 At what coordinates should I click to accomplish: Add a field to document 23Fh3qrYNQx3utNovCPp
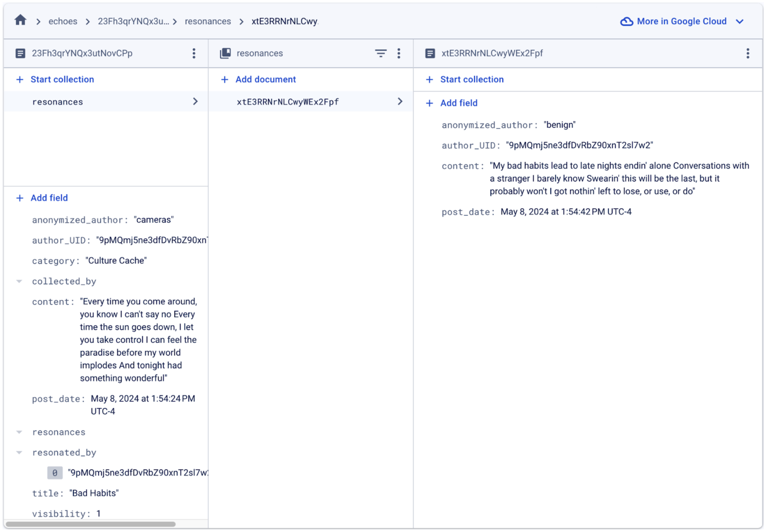click(42, 198)
